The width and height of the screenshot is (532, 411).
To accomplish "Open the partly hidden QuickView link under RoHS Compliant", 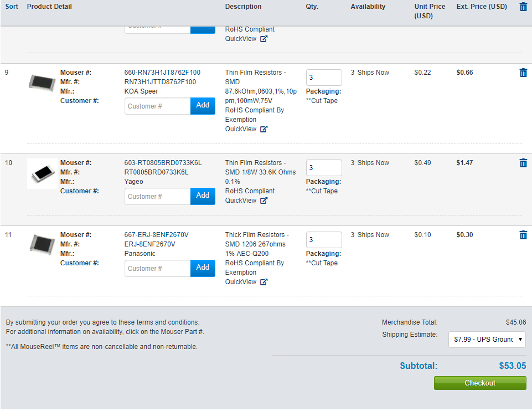I will 241,39.
